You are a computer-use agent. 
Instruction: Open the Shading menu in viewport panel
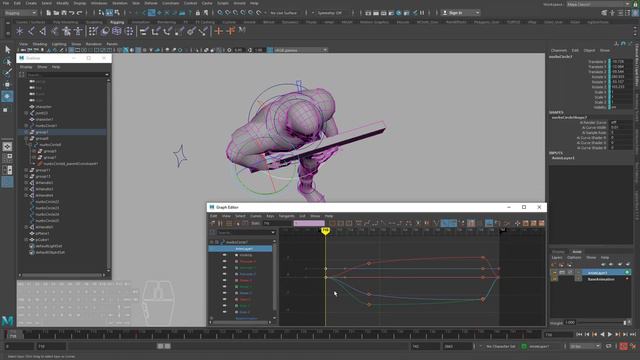[x=40, y=44]
